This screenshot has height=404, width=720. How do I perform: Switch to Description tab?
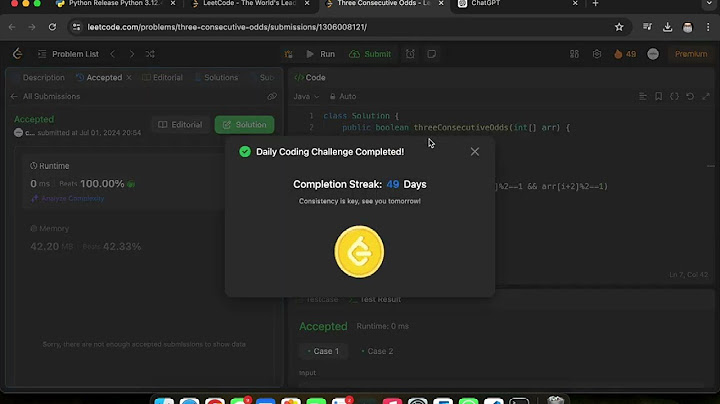point(43,78)
